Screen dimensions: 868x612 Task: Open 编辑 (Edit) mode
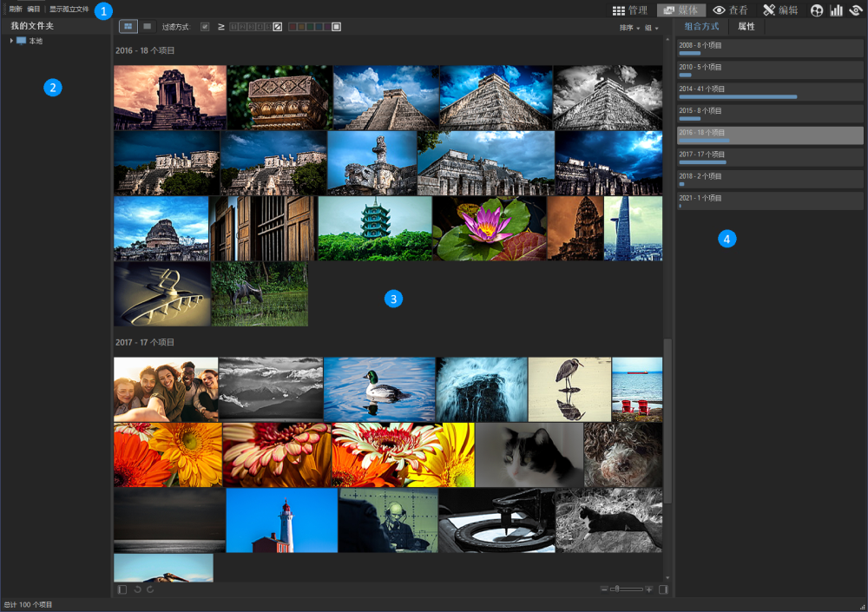[780, 10]
